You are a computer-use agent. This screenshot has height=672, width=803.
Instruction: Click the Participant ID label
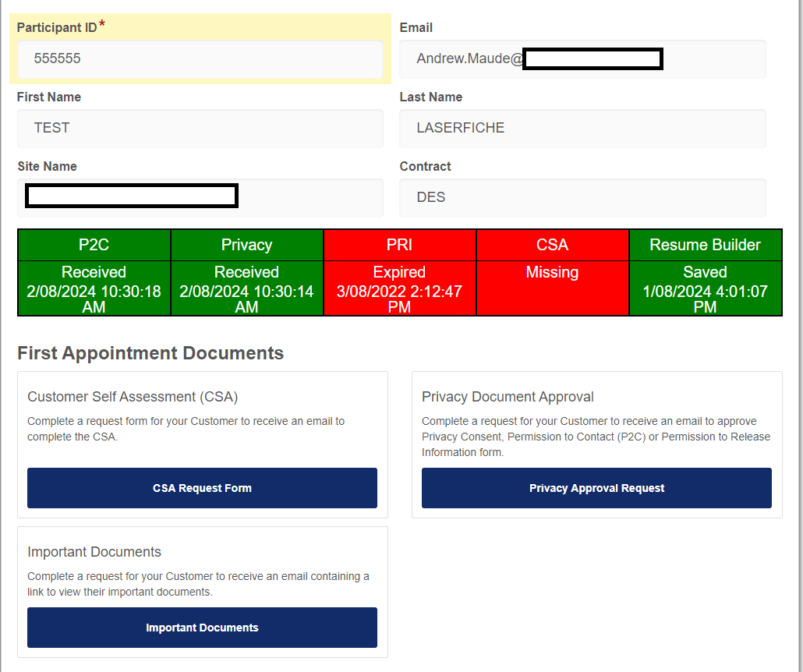(58, 27)
